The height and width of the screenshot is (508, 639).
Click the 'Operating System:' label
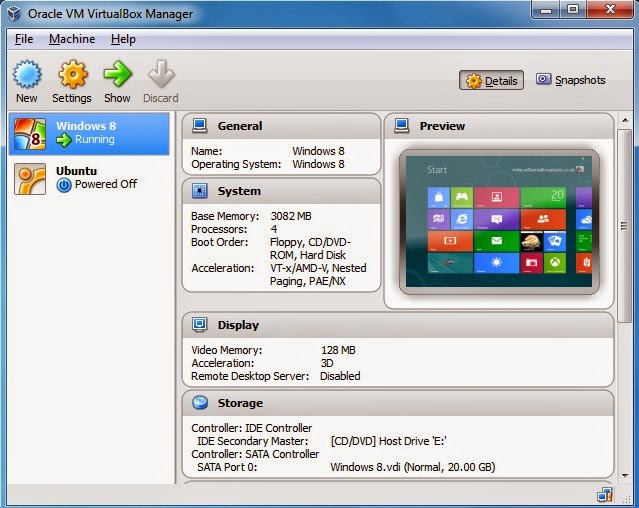click(x=236, y=164)
